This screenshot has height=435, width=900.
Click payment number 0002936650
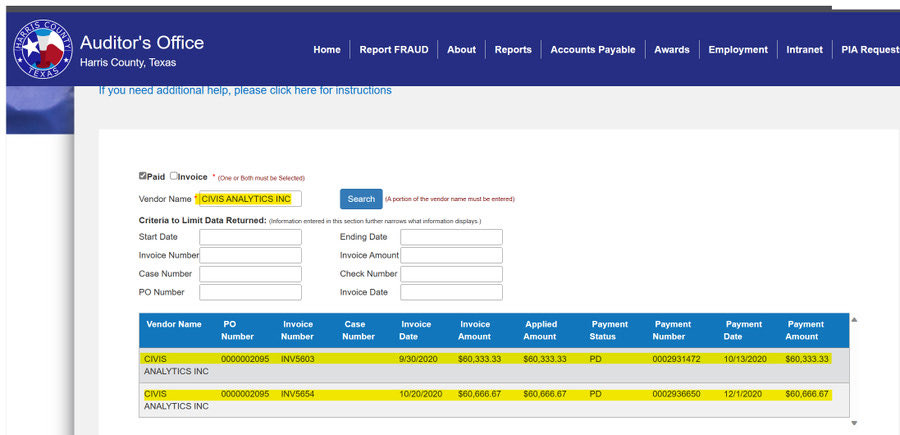click(676, 394)
